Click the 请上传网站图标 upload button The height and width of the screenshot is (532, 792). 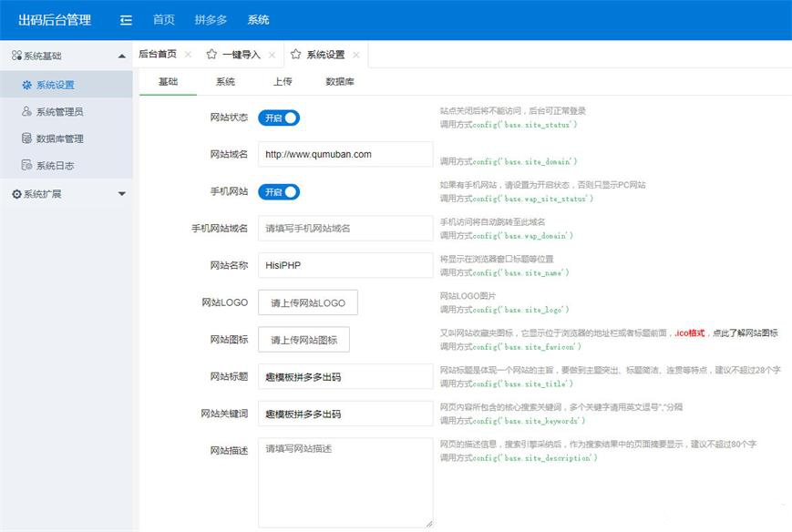pyautogui.click(x=303, y=340)
